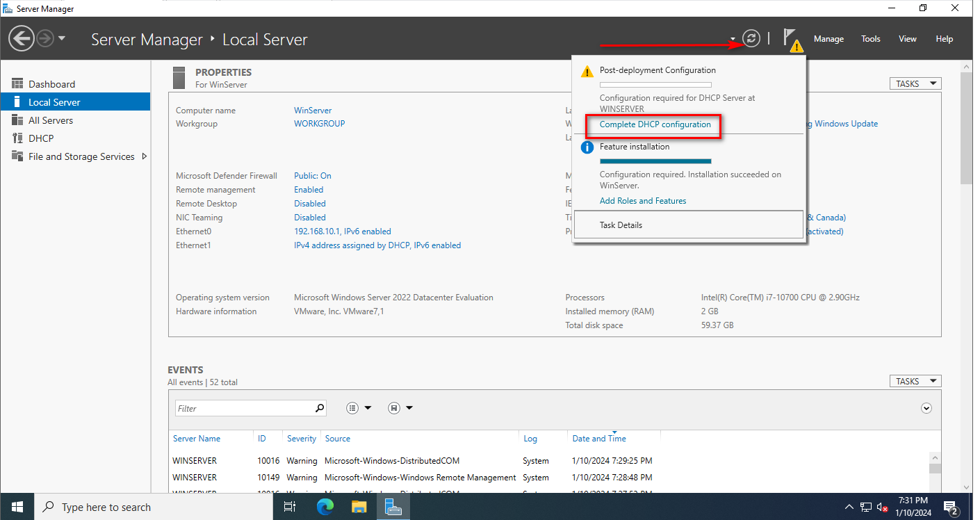Screen dimensions: 980x520
Task: Sort events by Severity column
Action: click(x=302, y=439)
